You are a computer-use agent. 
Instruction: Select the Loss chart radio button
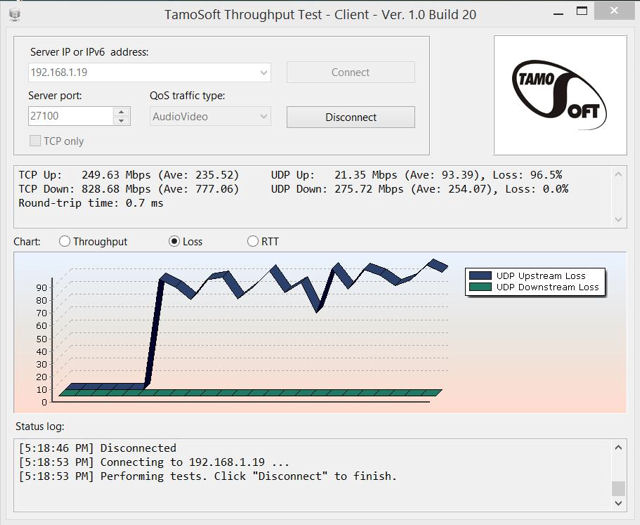point(174,241)
